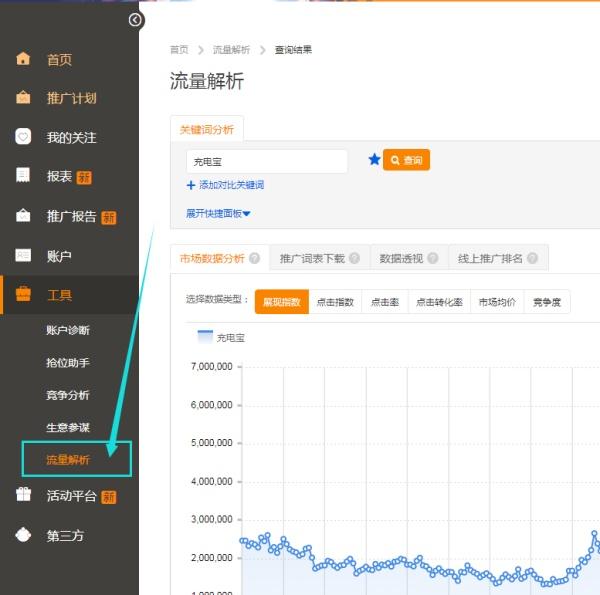The height and width of the screenshot is (595, 600).
Task: Click the 推广报告 sidebar icon
Action: coord(23,215)
